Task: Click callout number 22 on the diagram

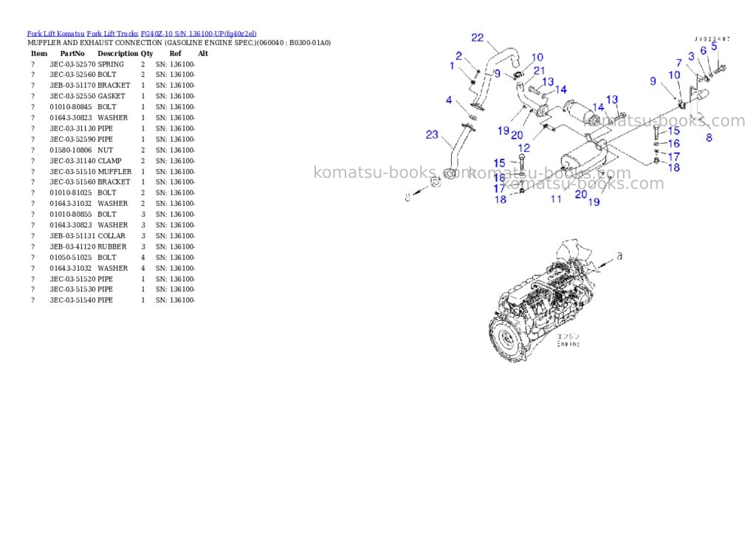Action: click(478, 38)
